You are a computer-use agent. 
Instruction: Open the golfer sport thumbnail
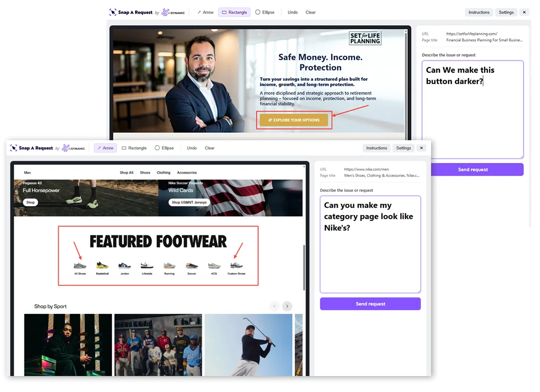click(x=248, y=345)
